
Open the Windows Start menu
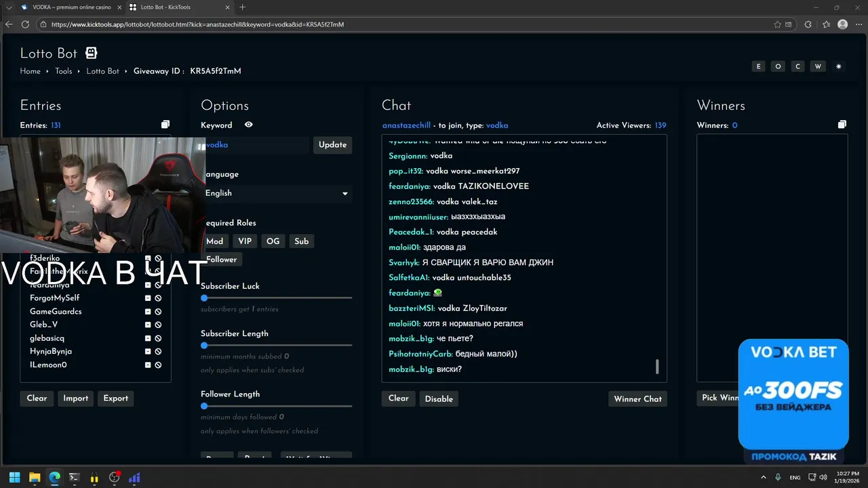click(x=15, y=478)
